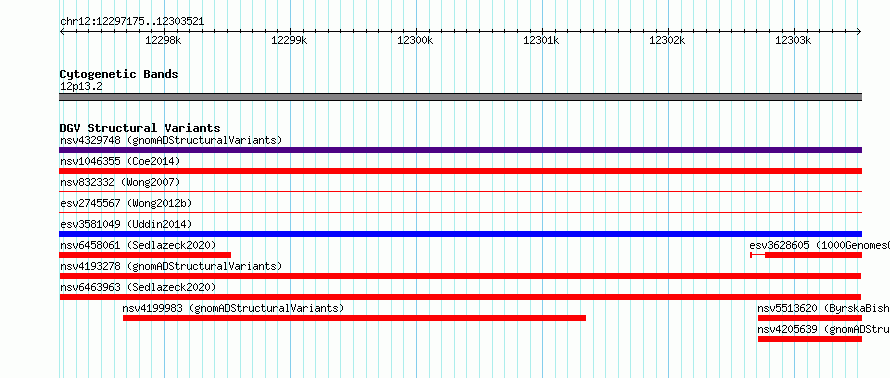Click the red nsv4205639 variant bar

tap(810, 339)
